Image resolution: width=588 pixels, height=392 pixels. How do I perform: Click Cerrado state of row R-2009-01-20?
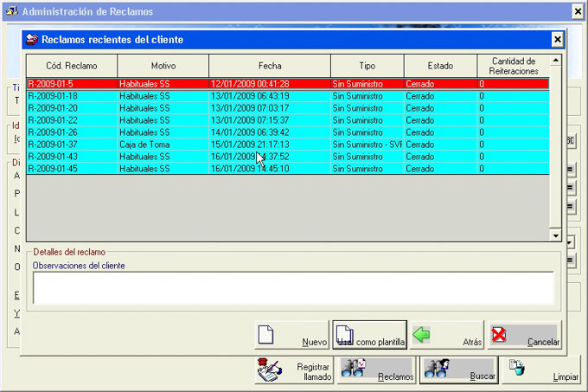pyautogui.click(x=440, y=108)
